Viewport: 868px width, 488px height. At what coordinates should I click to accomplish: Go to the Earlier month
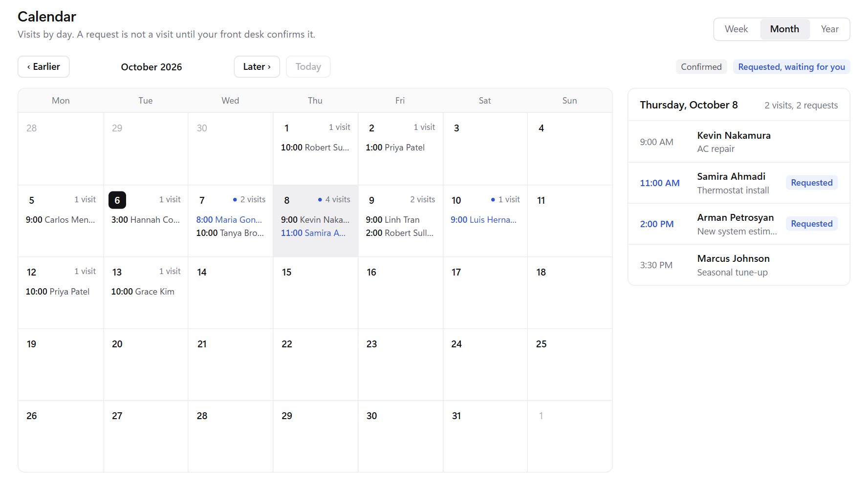pyautogui.click(x=43, y=67)
